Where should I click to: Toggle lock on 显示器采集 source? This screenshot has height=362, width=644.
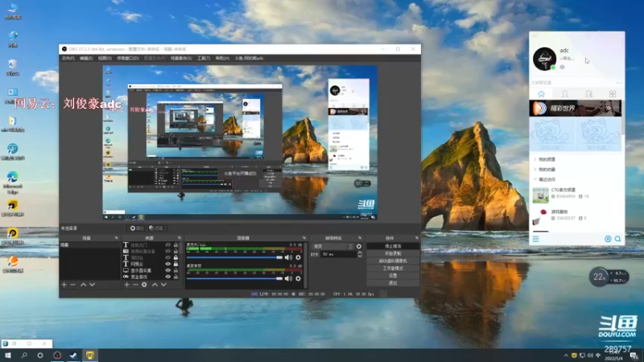coord(175,270)
